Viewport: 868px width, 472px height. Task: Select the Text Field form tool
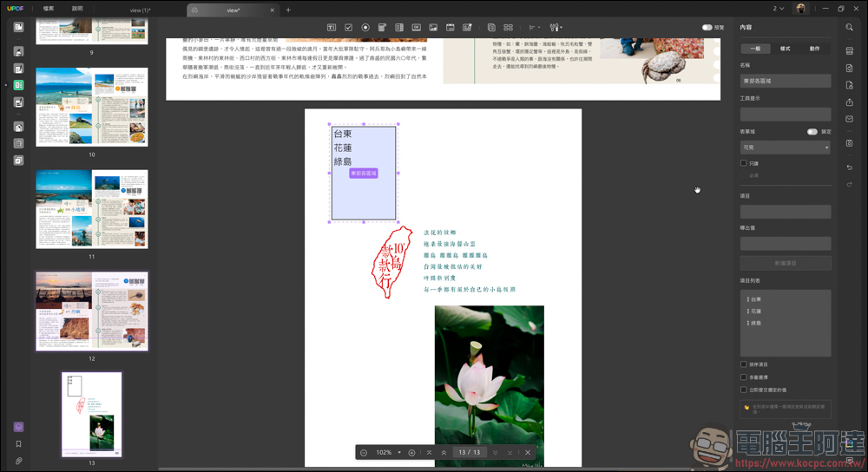pos(331,27)
